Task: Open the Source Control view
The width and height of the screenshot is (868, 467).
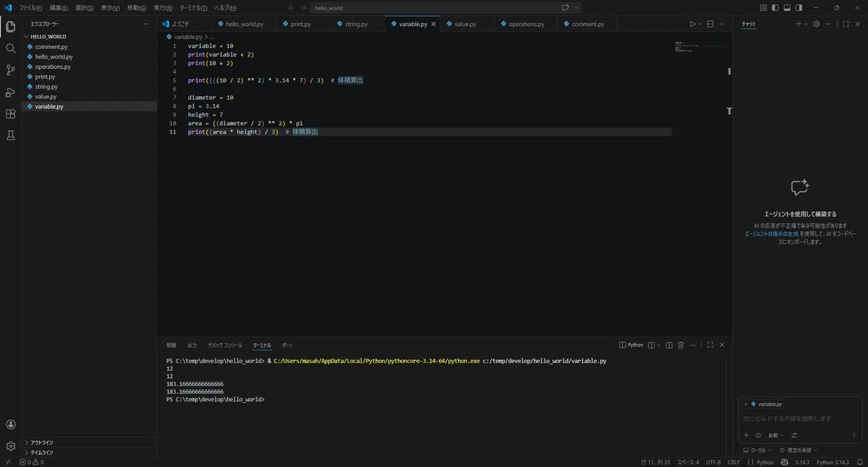Action: point(10,70)
